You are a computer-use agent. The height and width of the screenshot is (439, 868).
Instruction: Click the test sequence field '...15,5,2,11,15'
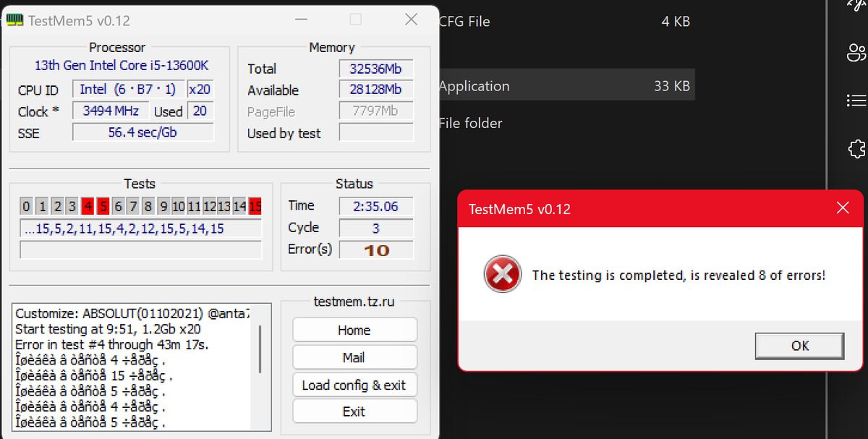140,229
